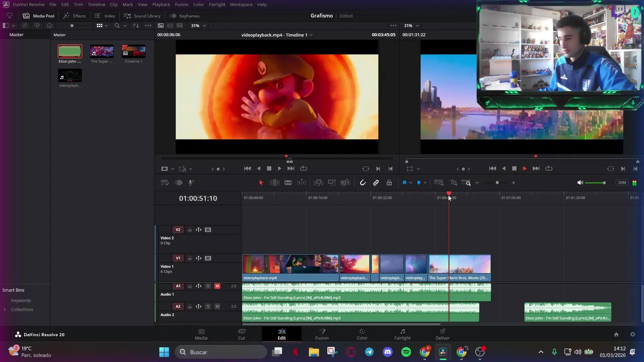Switch to the Deliver page

(x=443, y=334)
